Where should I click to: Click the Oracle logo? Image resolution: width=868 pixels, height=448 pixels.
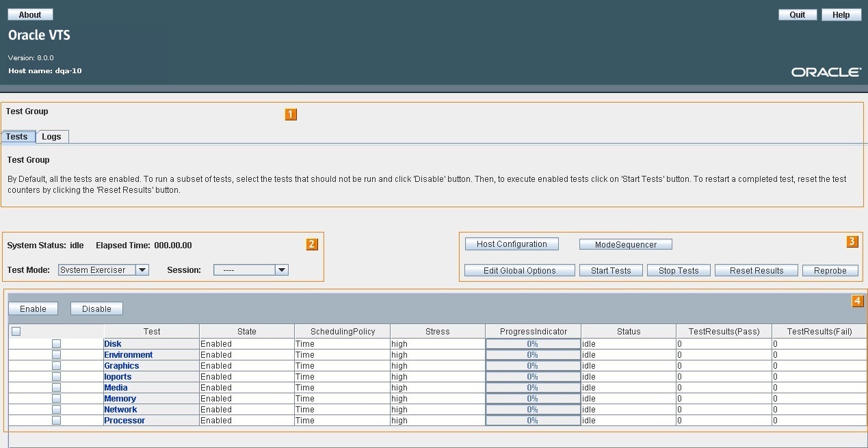[x=826, y=72]
